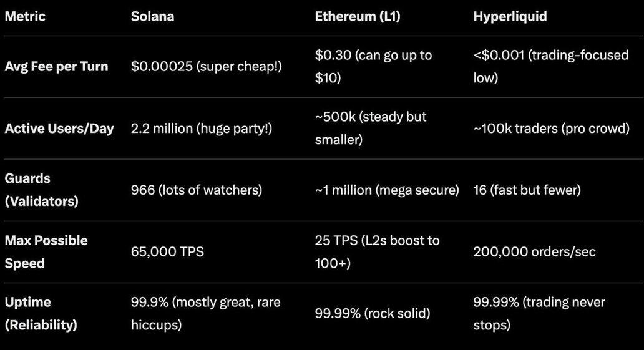This screenshot has height=350, width=644.
Task: Click the Ethereum (L1) column header
Action: (x=357, y=16)
